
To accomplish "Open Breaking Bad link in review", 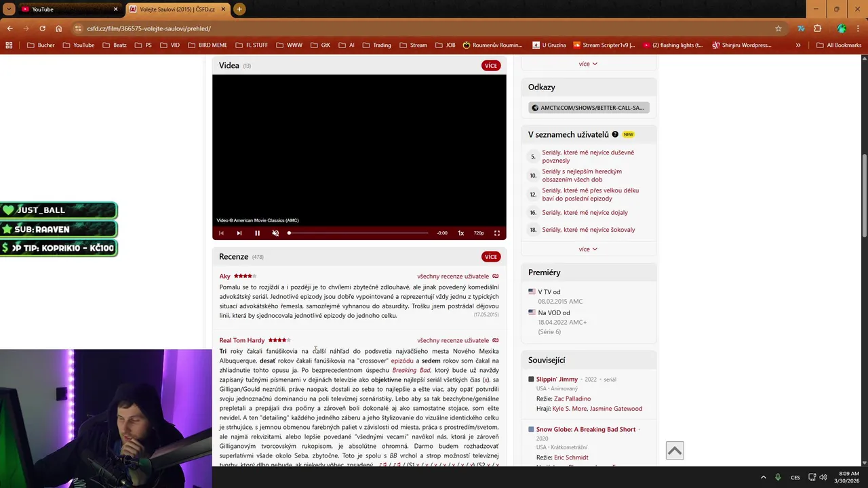I will pos(412,370).
